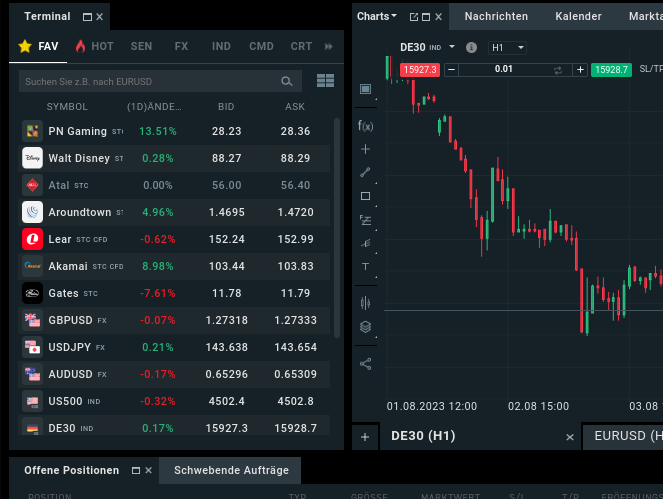This screenshot has width=663, height=499.
Task: Sort by (1D) change column header
Action: (154, 107)
